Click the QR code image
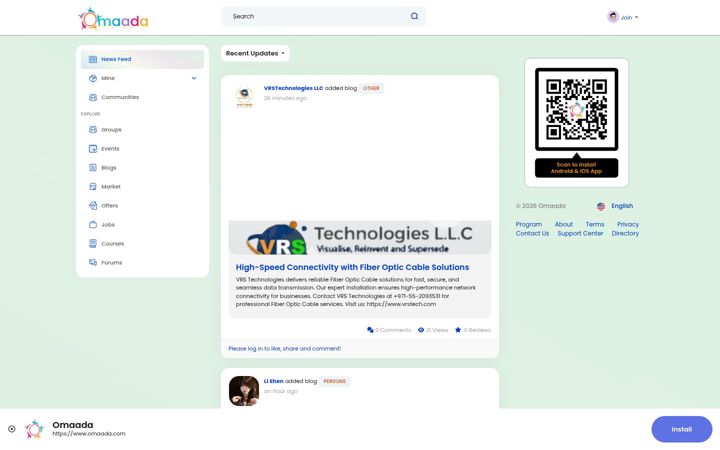 (x=577, y=109)
